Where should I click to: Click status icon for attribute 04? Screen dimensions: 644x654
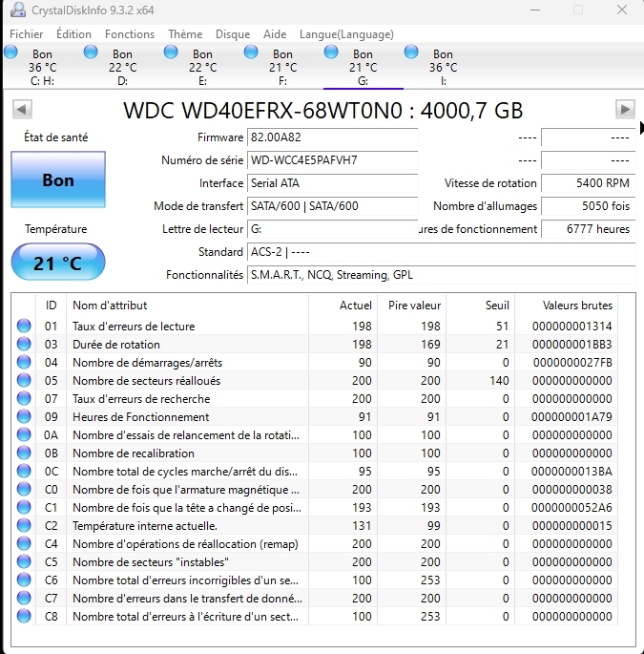click(24, 362)
